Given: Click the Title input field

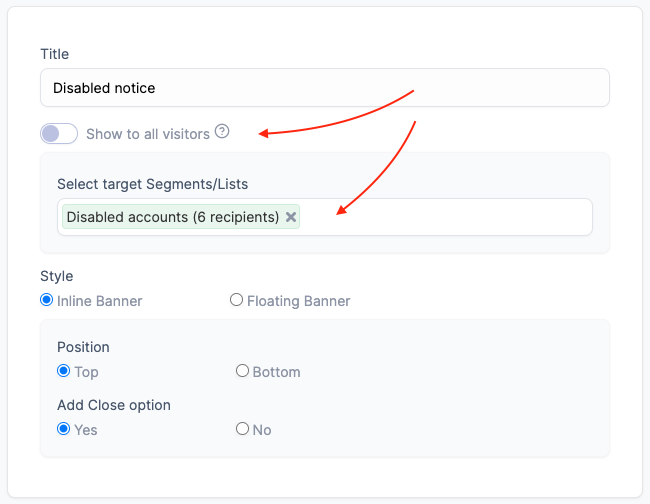Looking at the screenshot, I should [325, 87].
